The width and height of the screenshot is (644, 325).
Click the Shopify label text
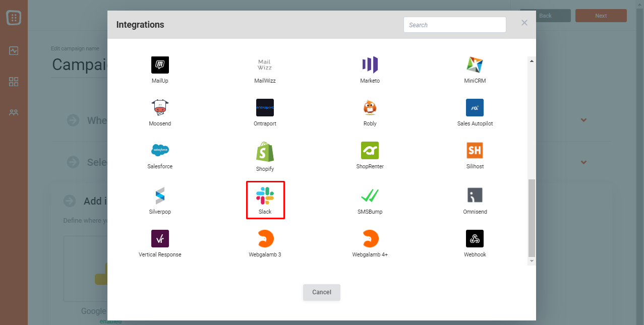click(x=265, y=169)
